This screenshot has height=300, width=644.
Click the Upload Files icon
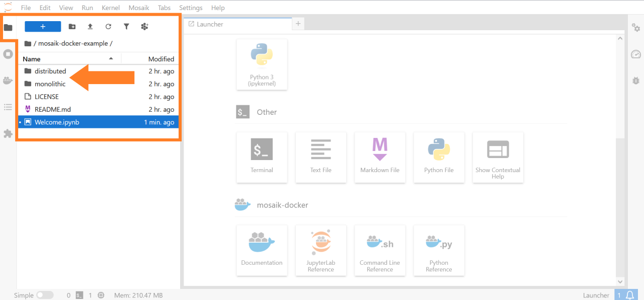90,27
